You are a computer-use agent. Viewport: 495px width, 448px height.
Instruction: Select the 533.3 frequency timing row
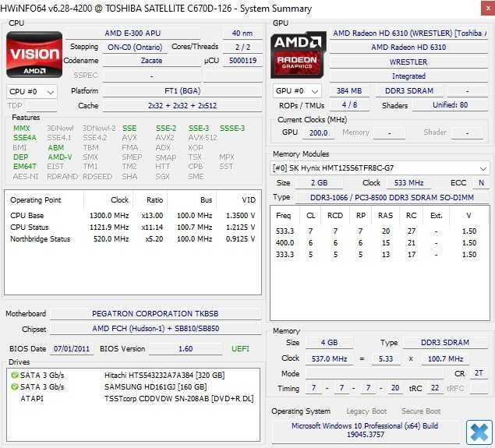(x=378, y=231)
